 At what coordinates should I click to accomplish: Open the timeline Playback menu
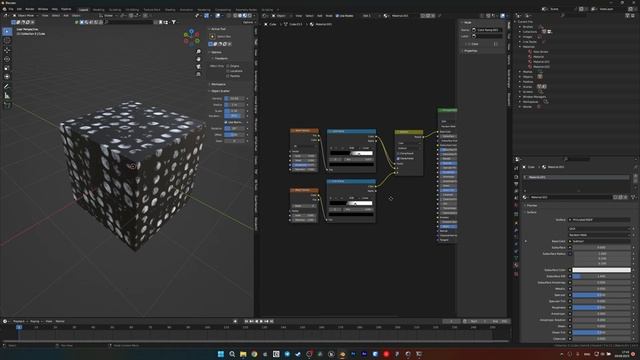(x=19, y=322)
